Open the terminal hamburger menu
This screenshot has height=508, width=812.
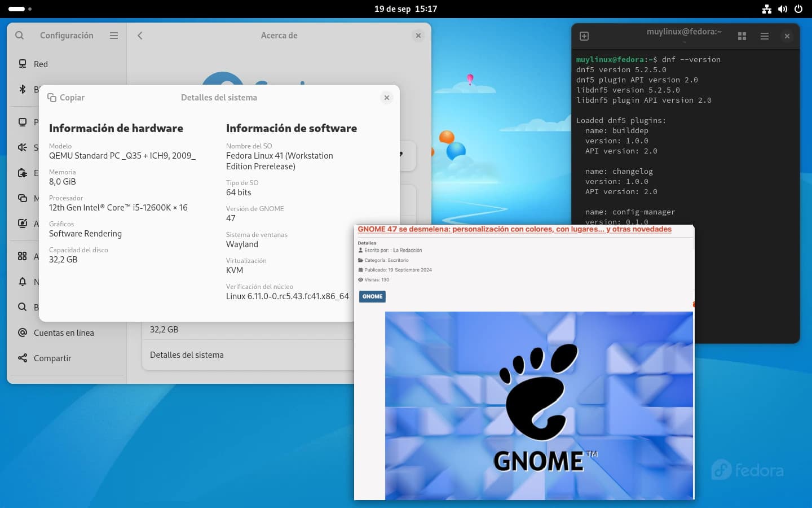point(765,36)
